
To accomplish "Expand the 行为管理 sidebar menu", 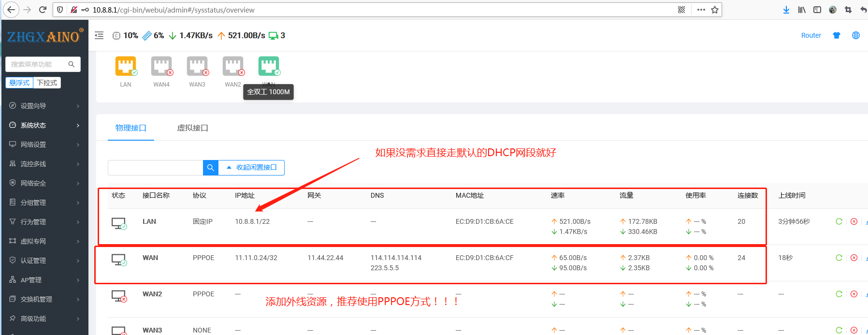I will [x=44, y=222].
